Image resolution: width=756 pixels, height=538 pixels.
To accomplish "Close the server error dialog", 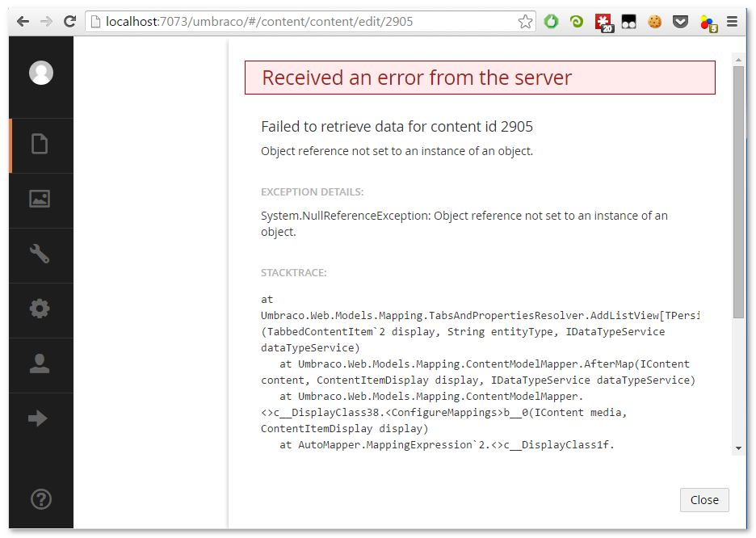I will pyautogui.click(x=704, y=500).
